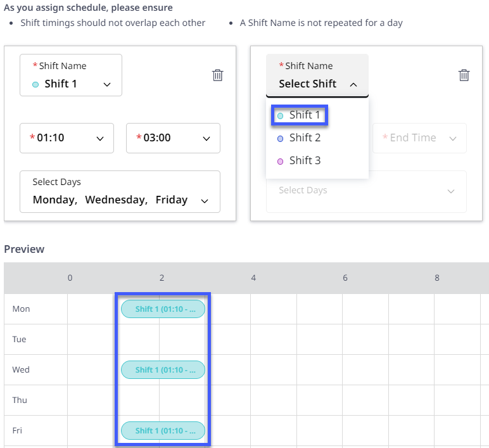Delete the second shift card with trash icon
Screen dimensions: 489x448
[x=464, y=75]
